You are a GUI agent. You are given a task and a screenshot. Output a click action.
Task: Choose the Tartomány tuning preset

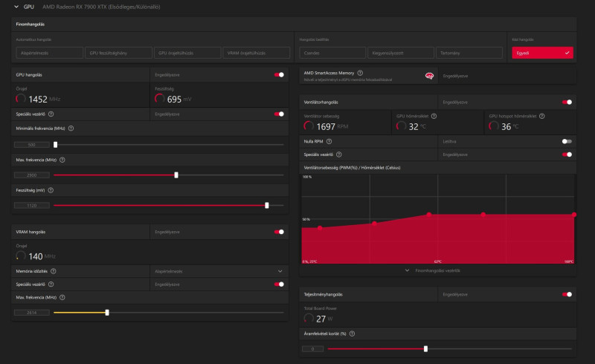[469, 53]
